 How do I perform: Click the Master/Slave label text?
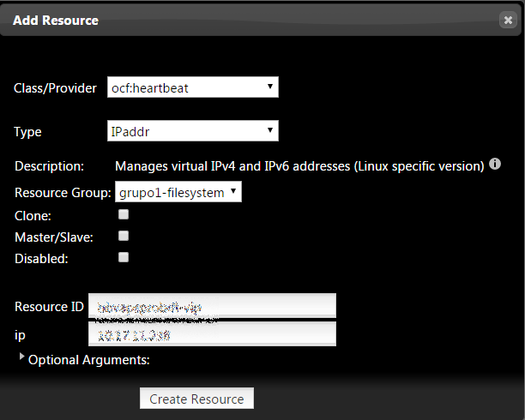[54, 236]
